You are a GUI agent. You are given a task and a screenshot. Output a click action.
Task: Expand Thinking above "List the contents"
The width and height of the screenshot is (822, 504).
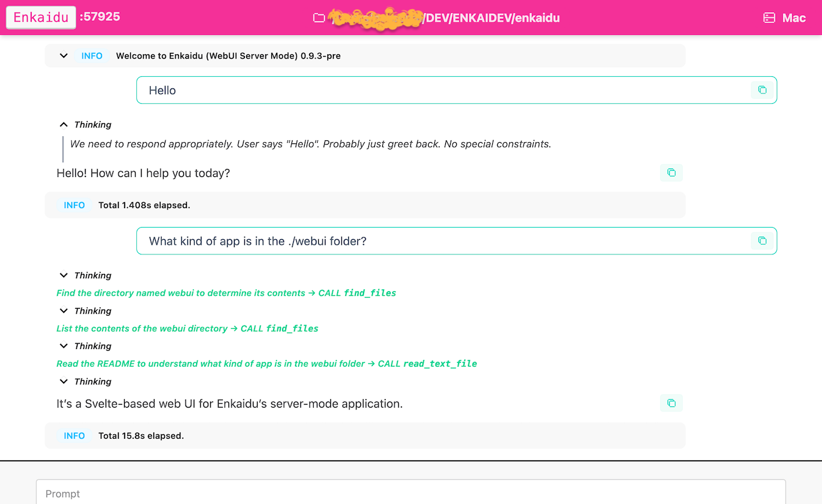(x=64, y=311)
